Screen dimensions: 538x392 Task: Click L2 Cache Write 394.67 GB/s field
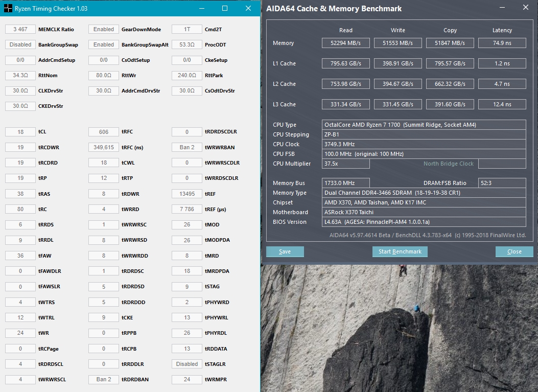(397, 84)
